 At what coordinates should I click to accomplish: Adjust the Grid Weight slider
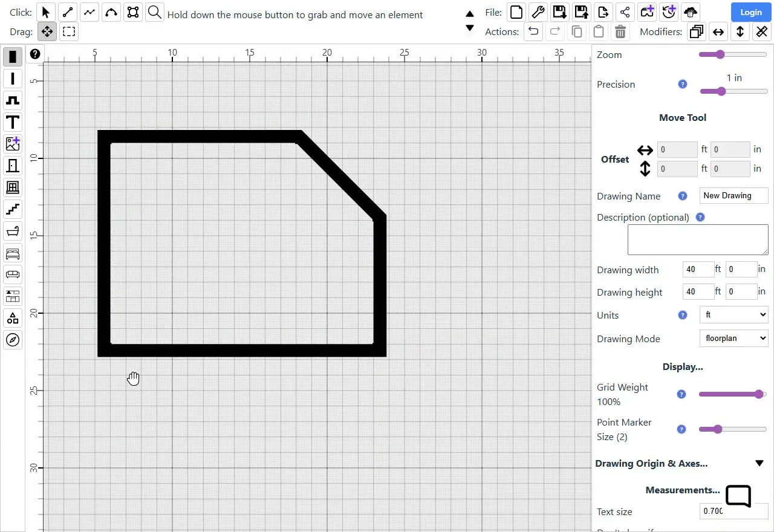point(733,394)
